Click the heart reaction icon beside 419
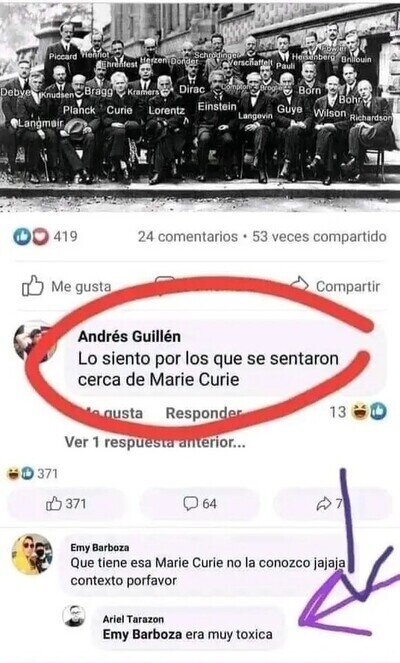 [41, 237]
